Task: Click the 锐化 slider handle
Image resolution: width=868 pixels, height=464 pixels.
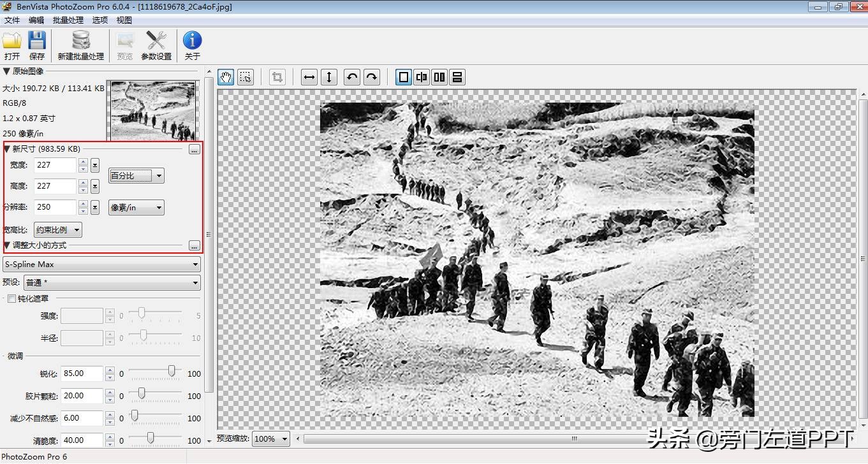Action: point(172,371)
